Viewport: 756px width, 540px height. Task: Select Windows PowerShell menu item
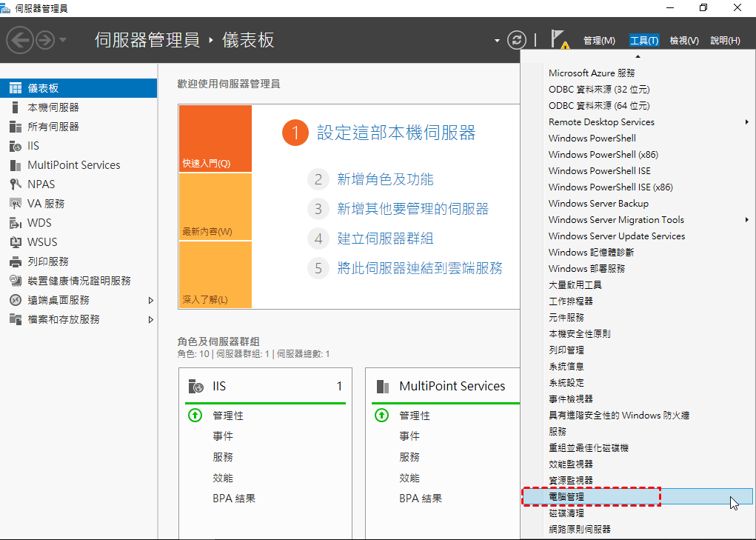point(638,139)
